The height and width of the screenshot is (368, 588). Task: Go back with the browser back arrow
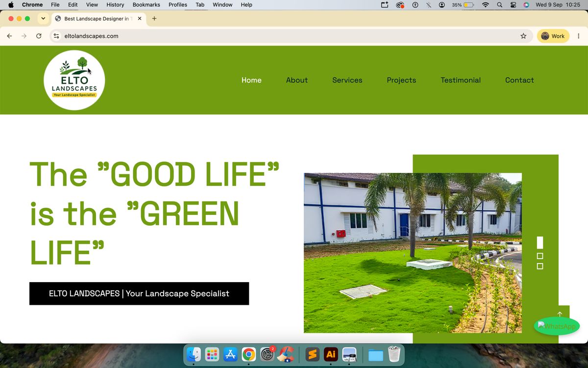pos(9,36)
